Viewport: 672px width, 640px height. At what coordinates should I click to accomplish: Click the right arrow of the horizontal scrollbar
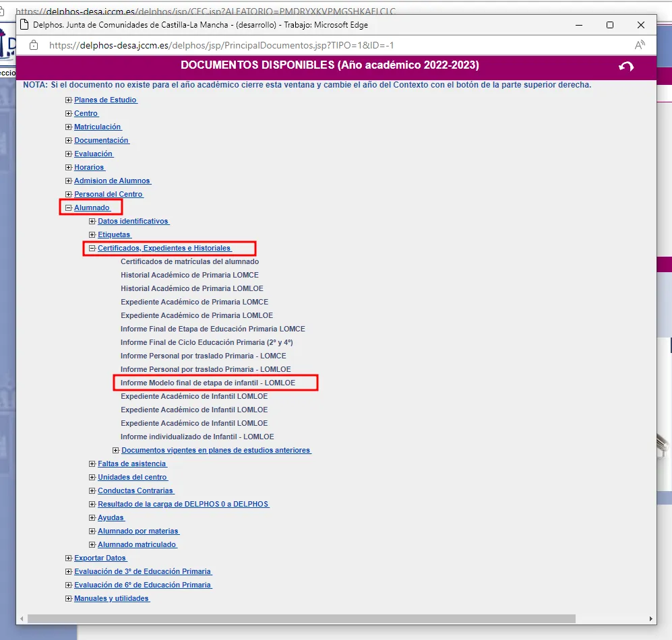pyautogui.click(x=651, y=618)
